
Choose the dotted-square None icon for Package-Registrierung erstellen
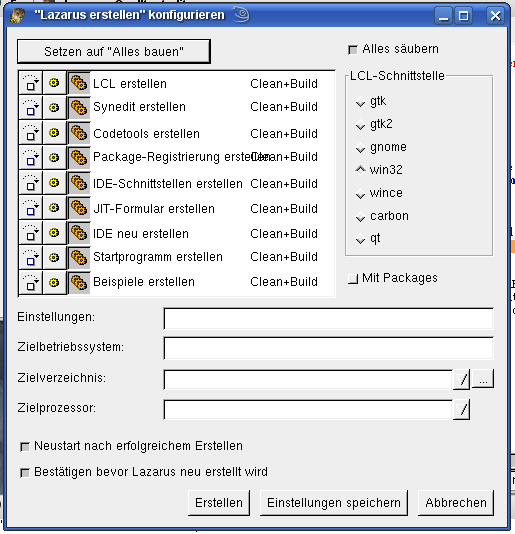pyautogui.click(x=30, y=158)
